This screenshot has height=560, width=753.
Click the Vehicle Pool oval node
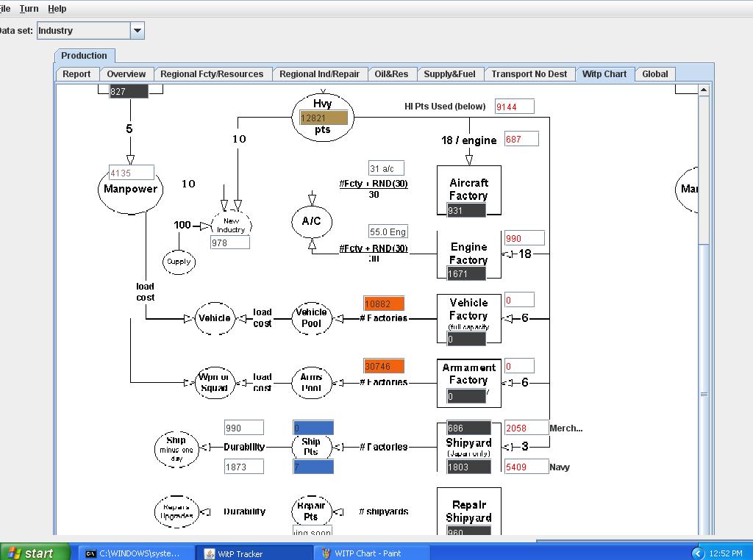[x=312, y=317]
